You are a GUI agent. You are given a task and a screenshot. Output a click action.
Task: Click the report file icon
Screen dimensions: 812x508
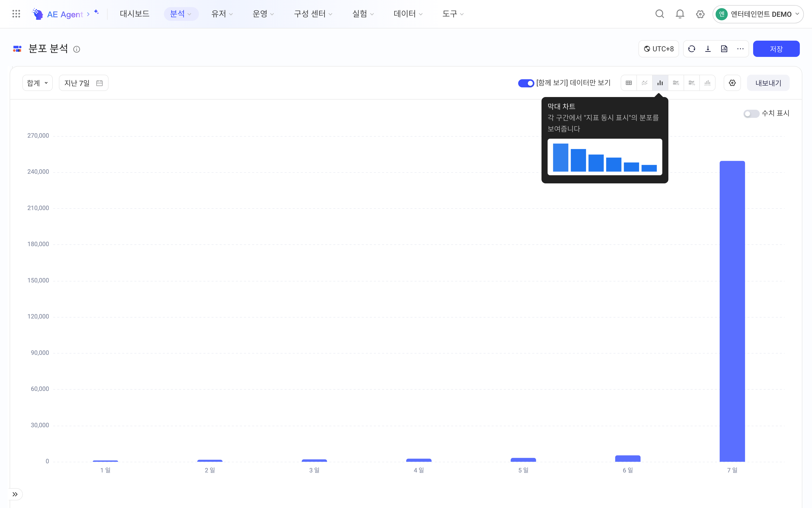(x=724, y=49)
